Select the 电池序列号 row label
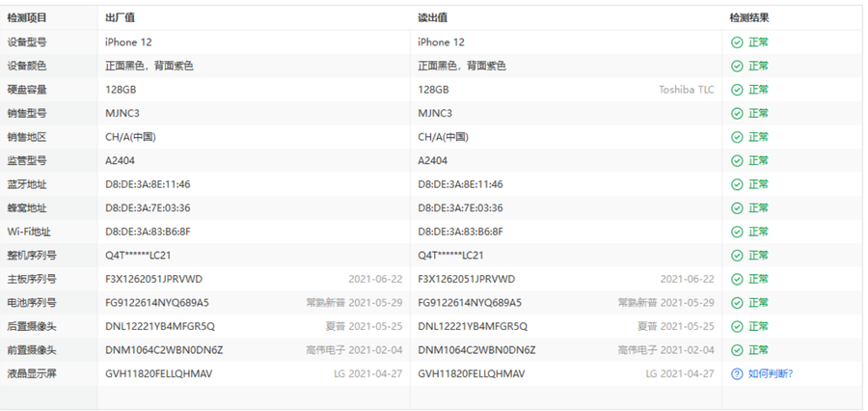868x411 pixels. point(32,303)
